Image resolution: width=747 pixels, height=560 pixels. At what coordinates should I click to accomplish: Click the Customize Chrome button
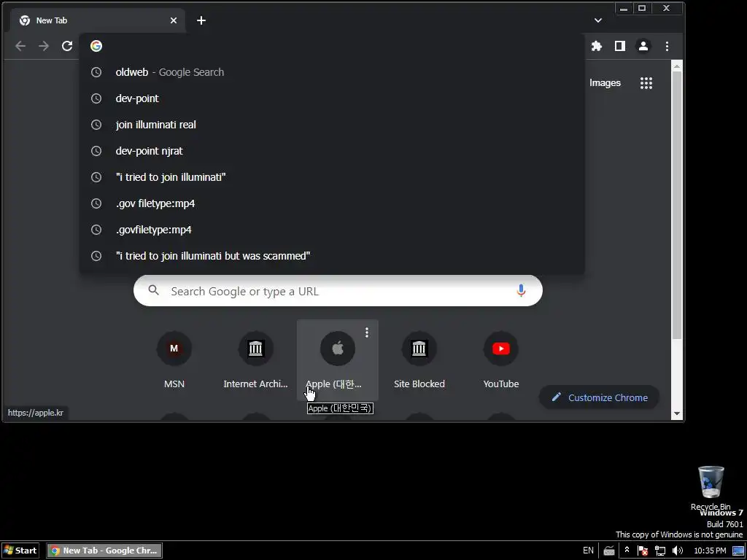click(x=600, y=397)
